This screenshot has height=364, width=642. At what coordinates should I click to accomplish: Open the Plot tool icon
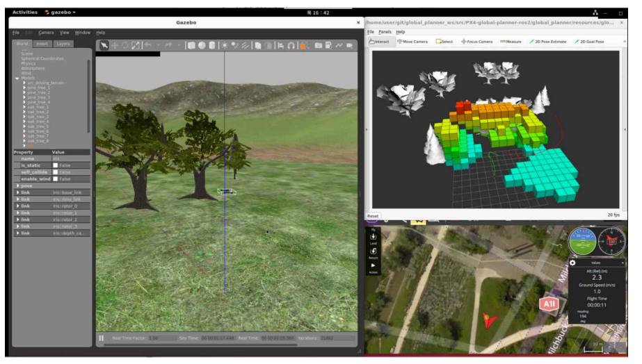pyautogui.click(x=339, y=45)
